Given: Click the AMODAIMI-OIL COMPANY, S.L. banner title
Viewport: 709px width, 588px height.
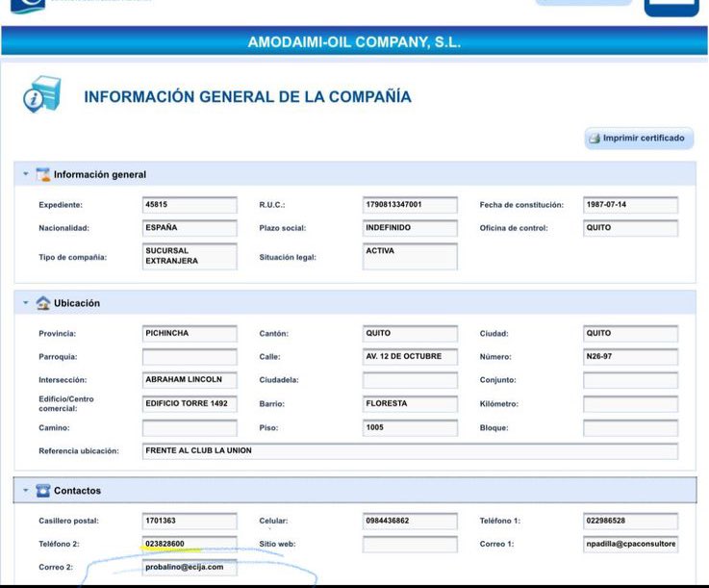Looking at the screenshot, I should [354, 42].
